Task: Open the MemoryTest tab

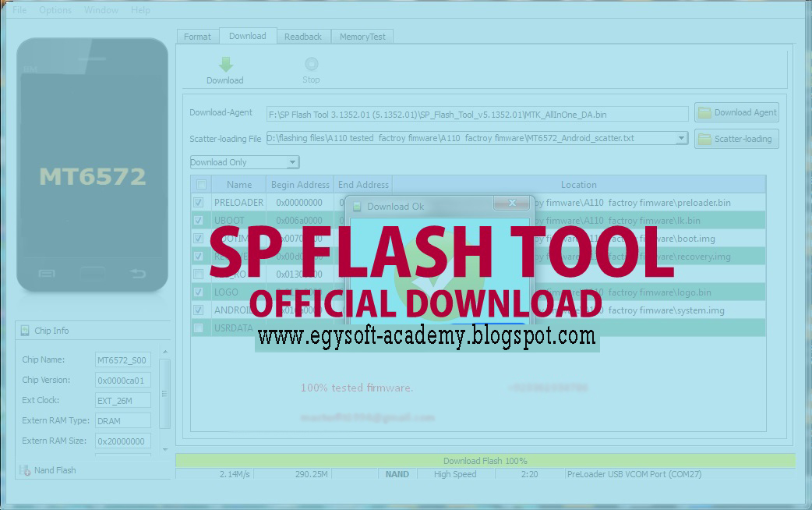Action: [362, 37]
